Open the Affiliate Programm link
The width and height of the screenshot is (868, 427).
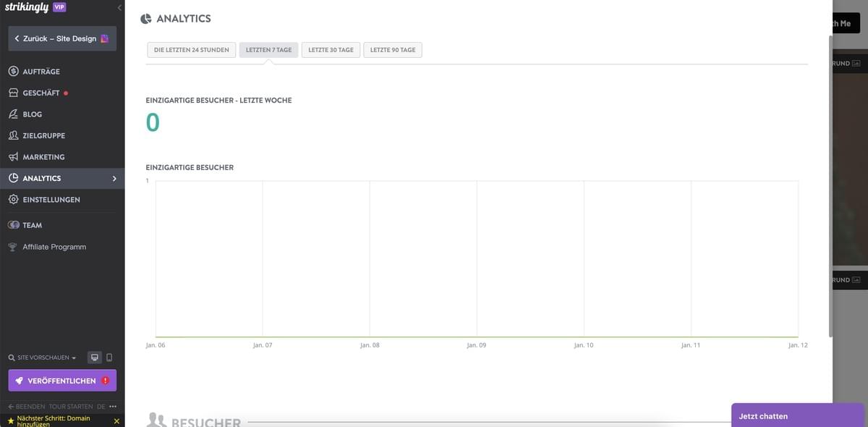click(x=54, y=247)
